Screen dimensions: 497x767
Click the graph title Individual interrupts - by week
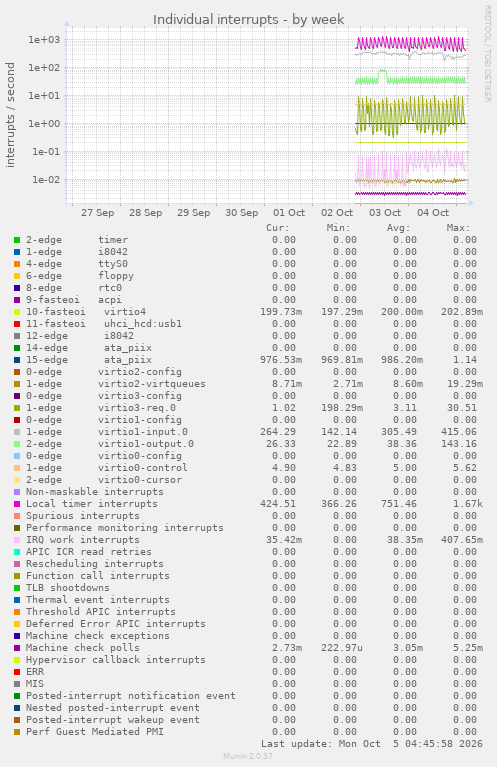248,20
